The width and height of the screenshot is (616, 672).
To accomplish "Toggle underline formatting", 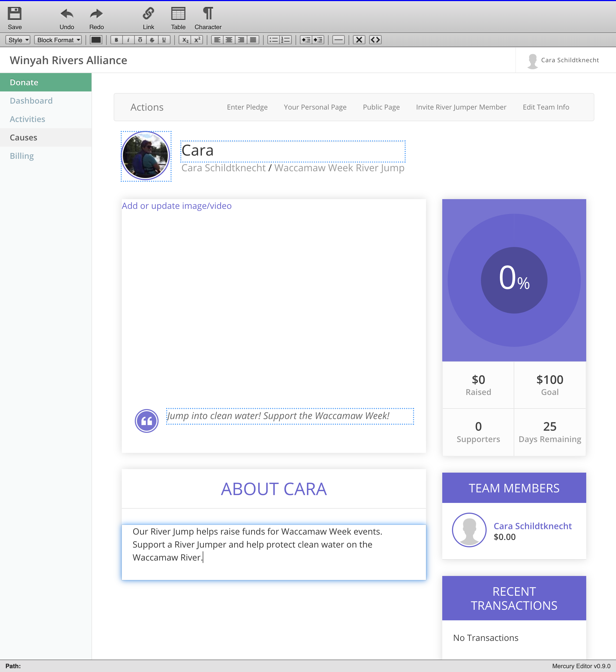I will click(164, 40).
